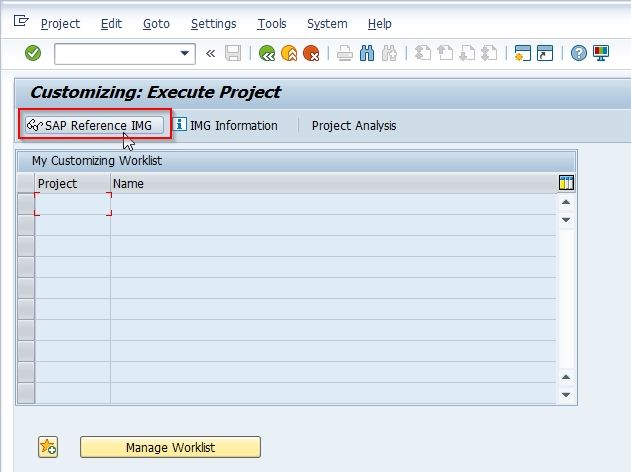Image resolution: width=631 pixels, height=472 pixels.
Task: Select the first worklist row selector
Action: click(x=26, y=204)
